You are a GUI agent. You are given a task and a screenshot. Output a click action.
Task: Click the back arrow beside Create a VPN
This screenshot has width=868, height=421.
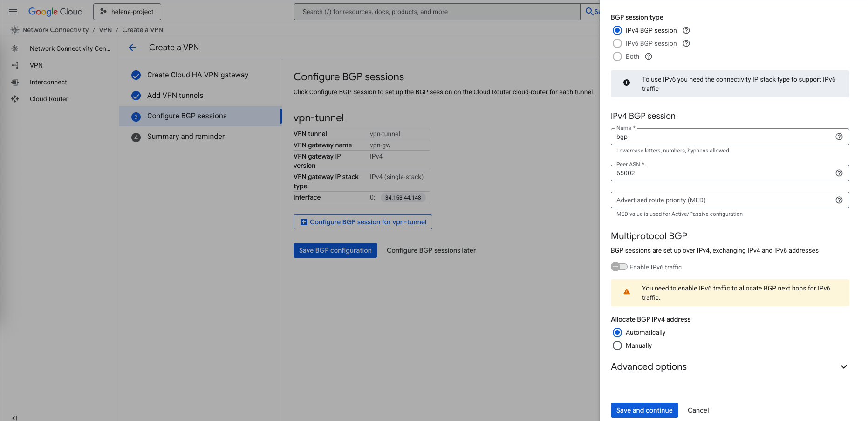click(x=132, y=48)
